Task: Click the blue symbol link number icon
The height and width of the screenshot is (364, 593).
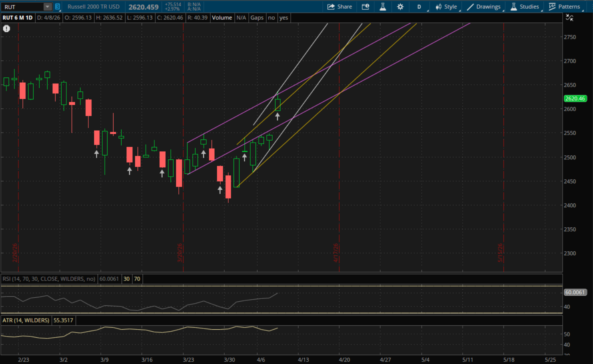Action: click(58, 7)
